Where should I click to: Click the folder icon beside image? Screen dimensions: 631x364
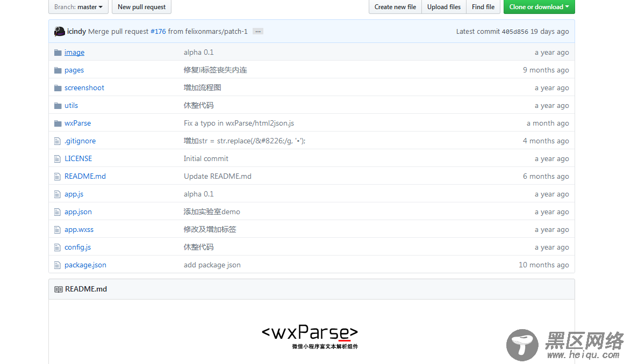click(x=58, y=53)
